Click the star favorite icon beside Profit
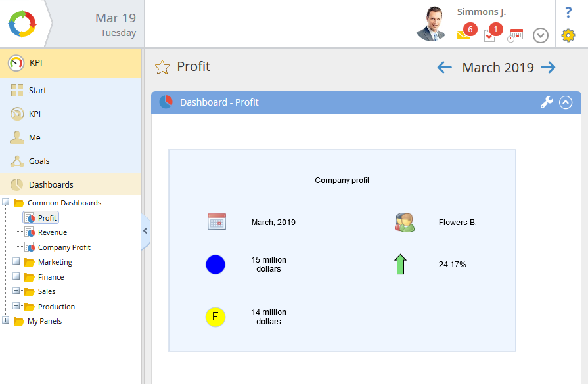The width and height of the screenshot is (588, 384). 162,67
